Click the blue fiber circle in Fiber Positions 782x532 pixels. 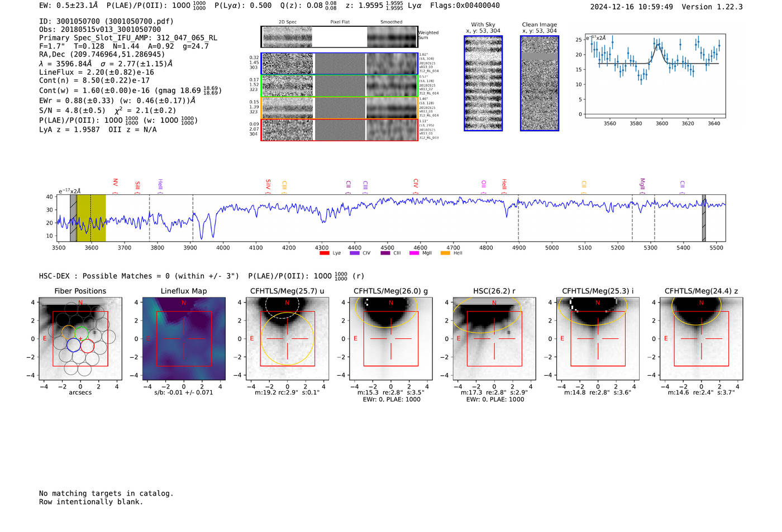74,344
